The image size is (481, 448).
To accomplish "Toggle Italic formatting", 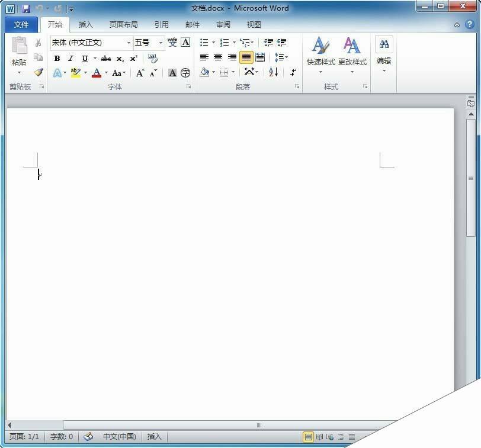I will [x=70, y=58].
